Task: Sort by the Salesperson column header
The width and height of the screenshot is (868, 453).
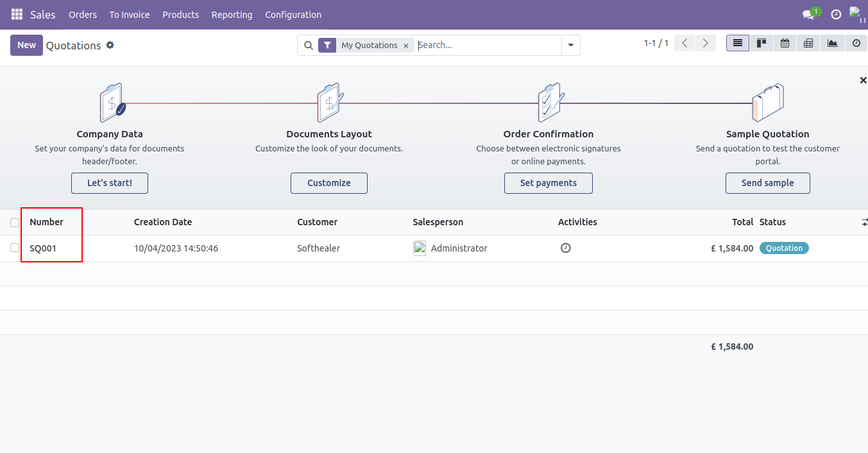Action: (x=438, y=222)
